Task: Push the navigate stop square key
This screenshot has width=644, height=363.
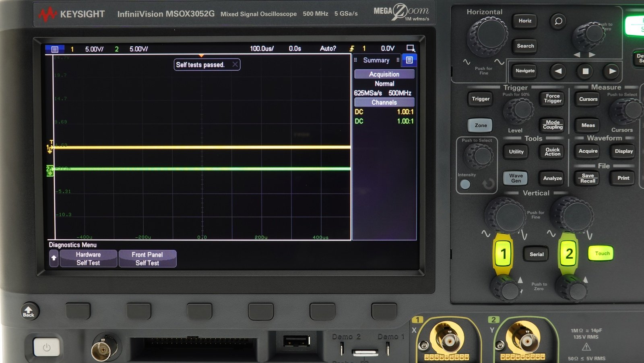Action: [x=586, y=71]
